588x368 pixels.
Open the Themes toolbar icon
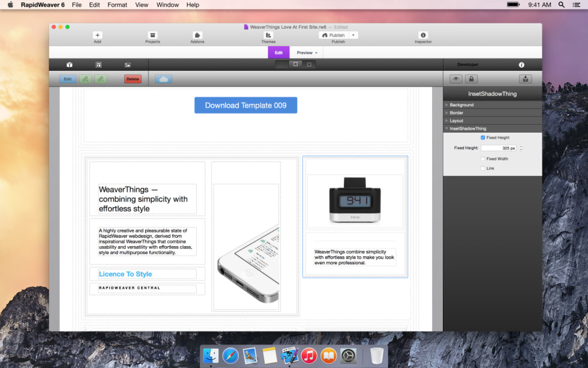(269, 35)
